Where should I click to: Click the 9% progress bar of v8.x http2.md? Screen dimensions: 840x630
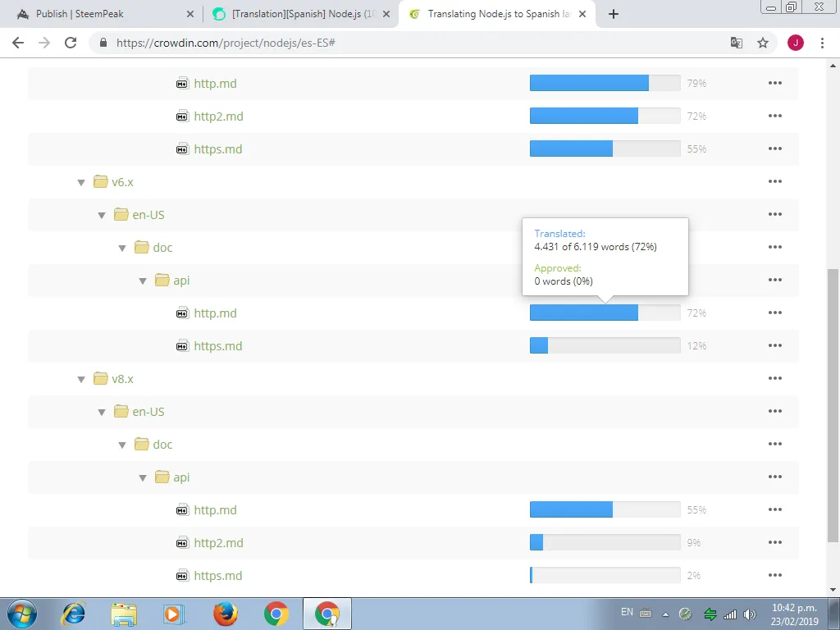pyautogui.click(x=605, y=543)
